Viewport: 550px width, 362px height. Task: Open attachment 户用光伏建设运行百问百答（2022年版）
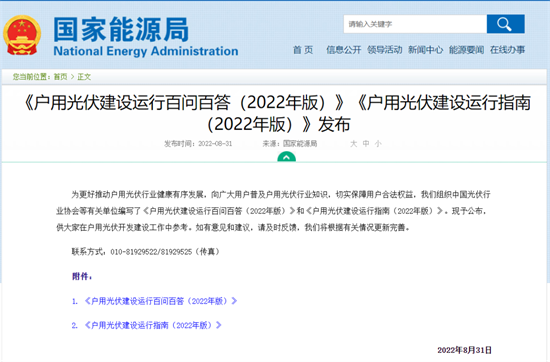161,301
